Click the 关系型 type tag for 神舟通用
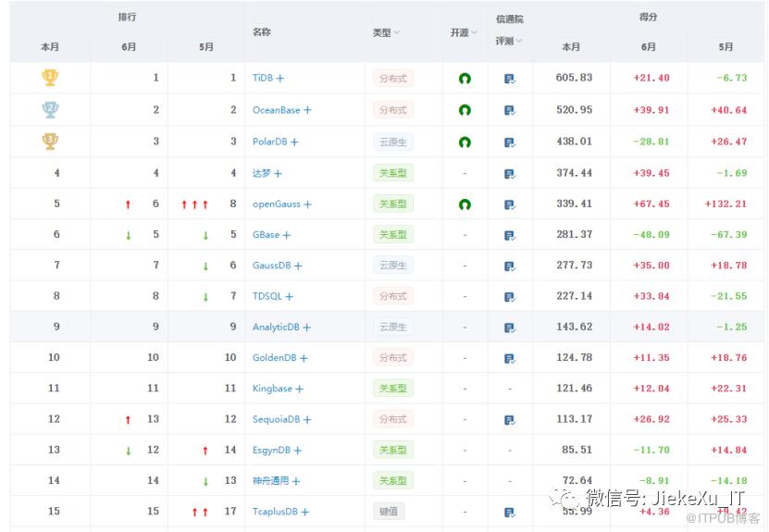The height and width of the screenshot is (532, 769). pyautogui.click(x=393, y=481)
